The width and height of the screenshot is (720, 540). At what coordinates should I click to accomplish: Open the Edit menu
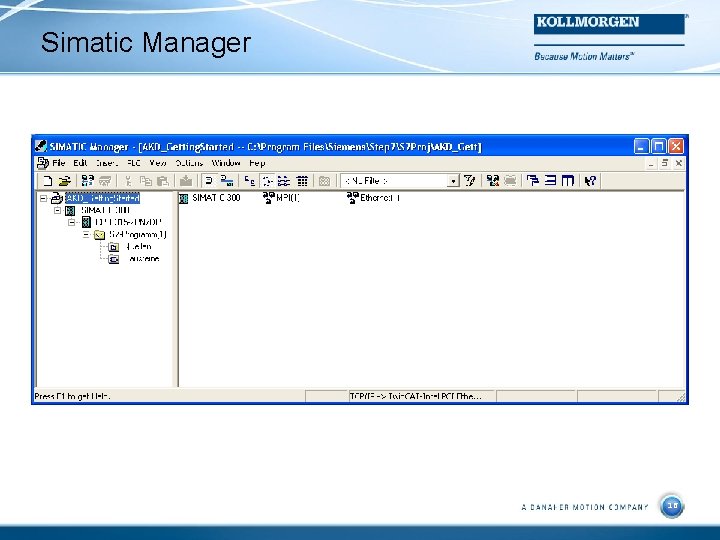(80, 163)
